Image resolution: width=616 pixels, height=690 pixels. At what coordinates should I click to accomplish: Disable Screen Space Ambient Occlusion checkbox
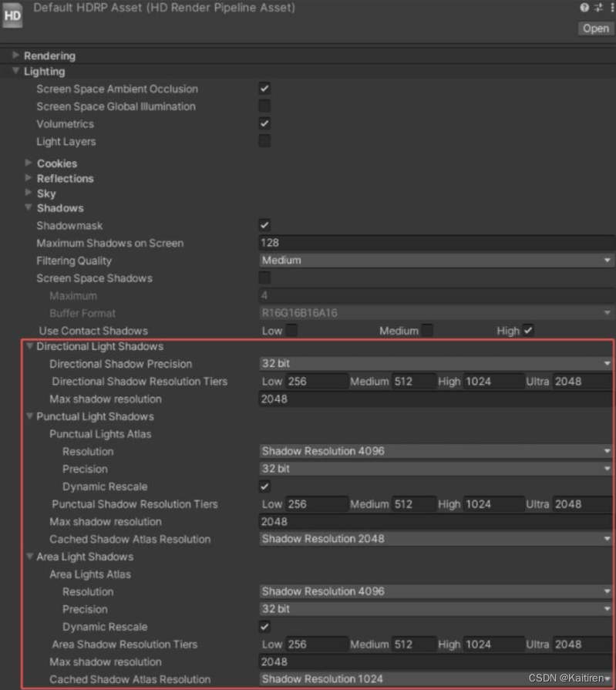pyautogui.click(x=264, y=89)
